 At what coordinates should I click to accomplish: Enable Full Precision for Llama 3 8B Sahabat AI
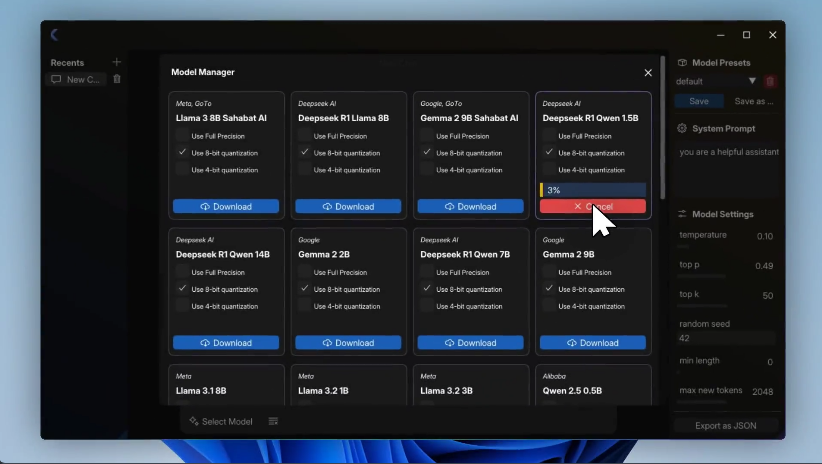[182, 135]
